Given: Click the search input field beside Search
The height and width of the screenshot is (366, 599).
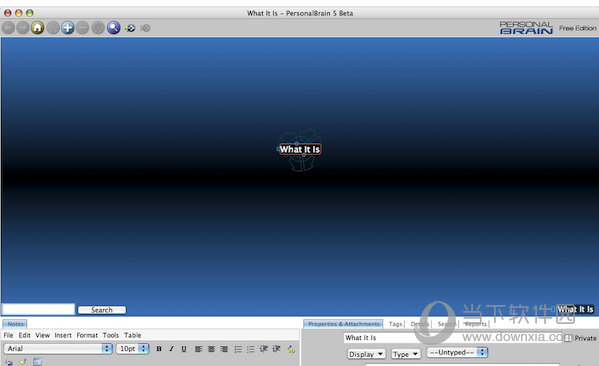Looking at the screenshot, I should pos(38,309).
